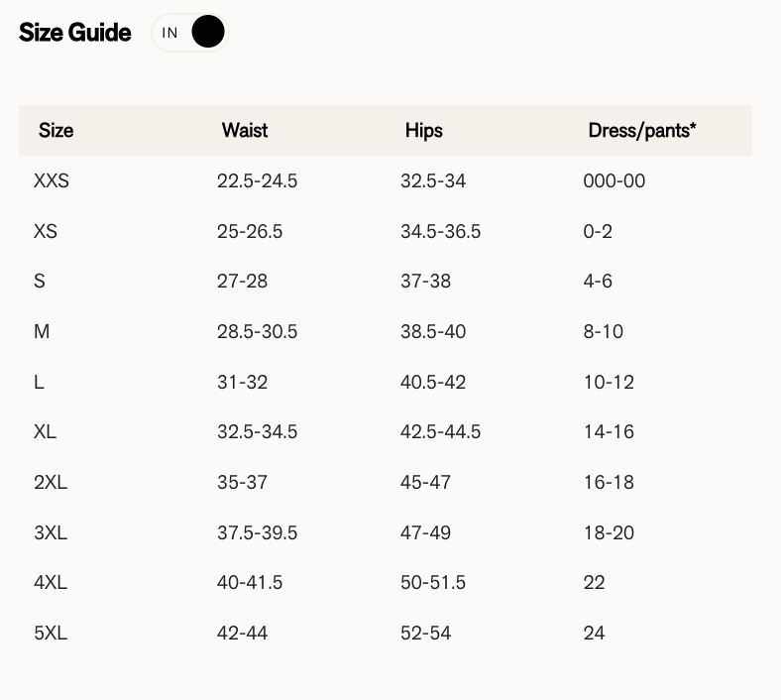
Task: Click the IN label in unit toggle
Action: (x=169, y=33)
